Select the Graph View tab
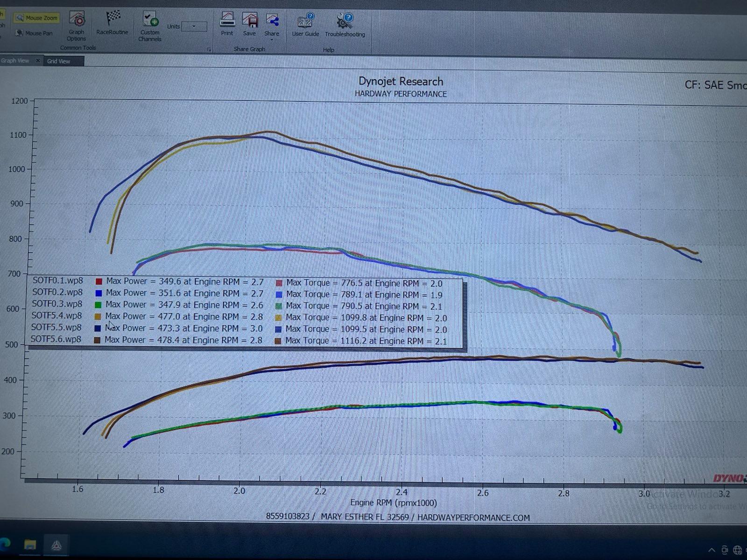The image size is (747, 560). [x=16, y=61]
